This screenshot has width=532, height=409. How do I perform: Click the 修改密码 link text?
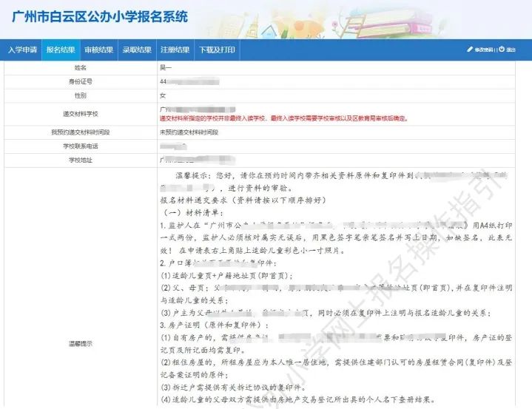point(483,50)
